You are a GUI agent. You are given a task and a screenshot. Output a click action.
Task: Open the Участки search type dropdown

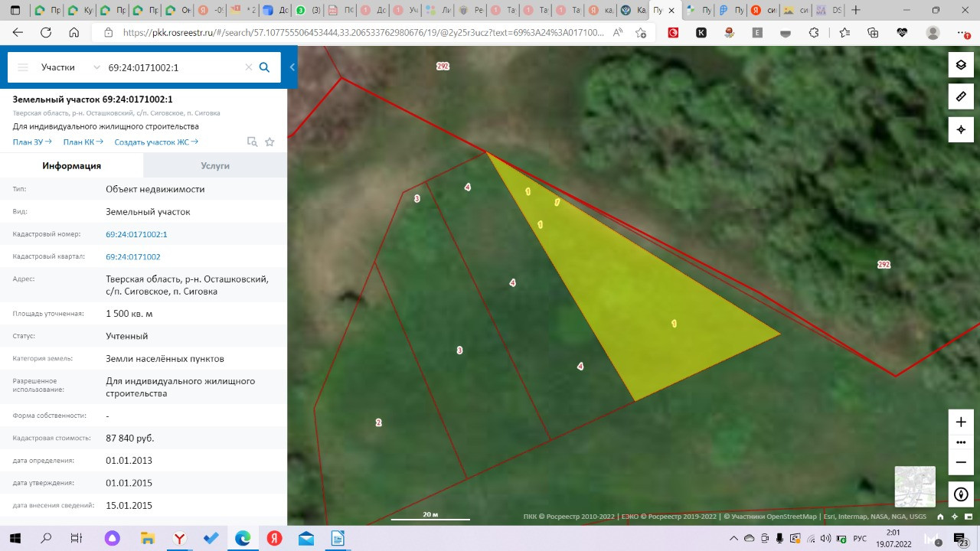pos(70,67)
